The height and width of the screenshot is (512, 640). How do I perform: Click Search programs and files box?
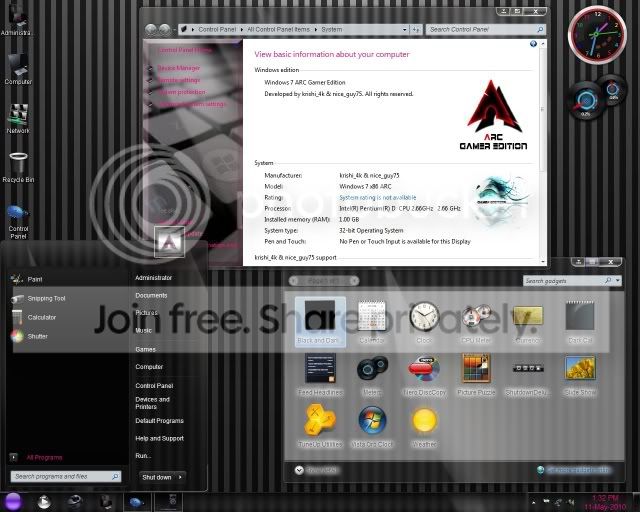[x=66, y=476]
